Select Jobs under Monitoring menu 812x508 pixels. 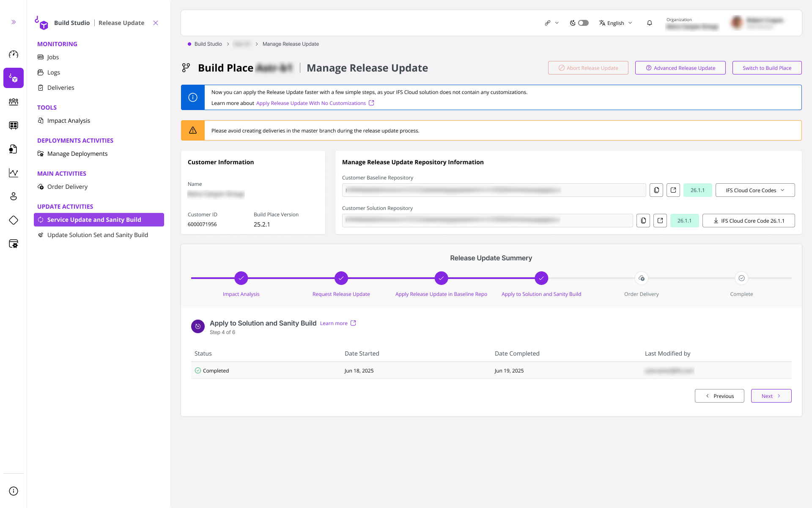tap(53, 57)
